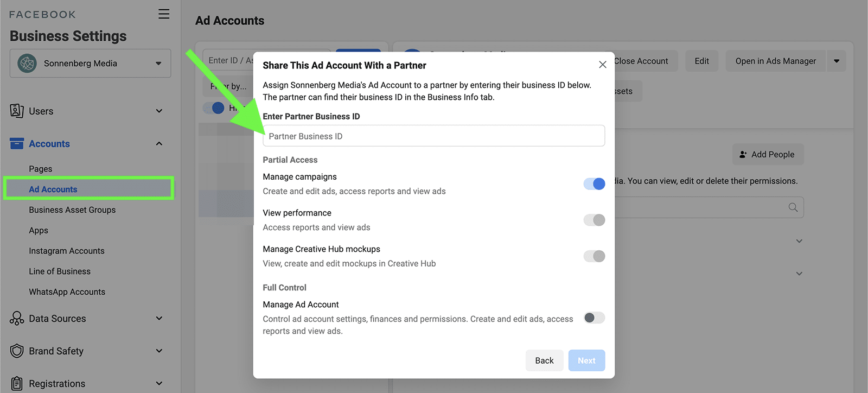Click the Manage Ad Account heading text
868x393 pixels.
tap(301, 305)
